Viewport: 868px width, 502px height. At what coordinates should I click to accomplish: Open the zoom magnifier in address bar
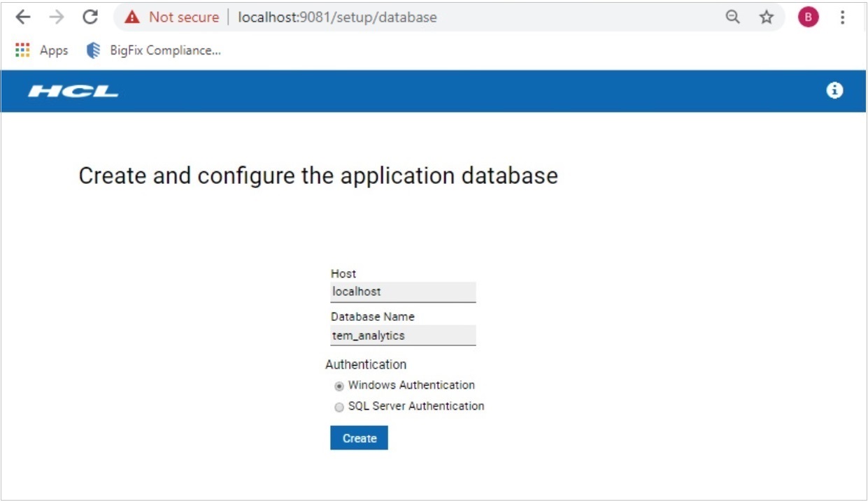click(732, 17)
